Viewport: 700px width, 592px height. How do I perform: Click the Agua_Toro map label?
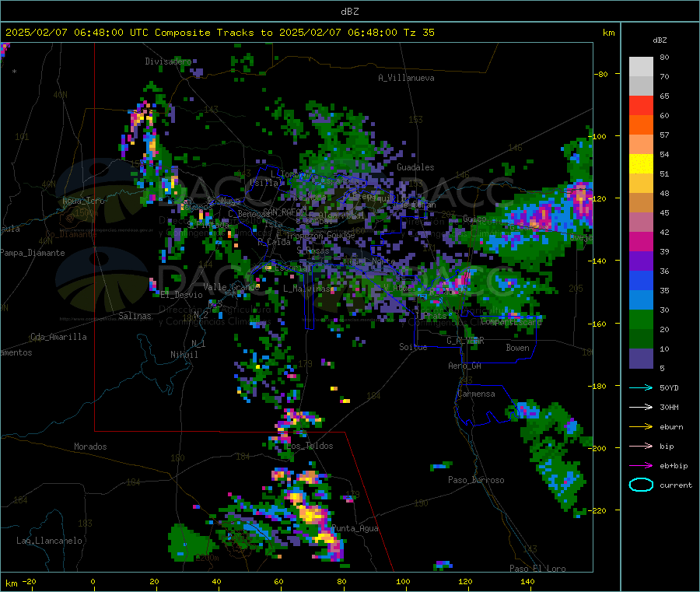tap(83, 201)
